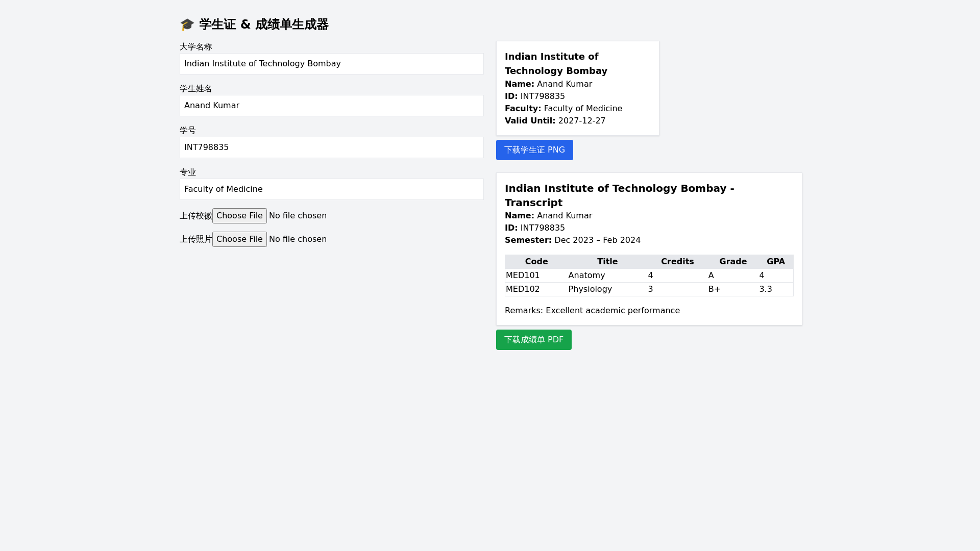This screenshot has height=551, width=980.
Task: Click the 上传校徽 label
Action: point(196,216)
